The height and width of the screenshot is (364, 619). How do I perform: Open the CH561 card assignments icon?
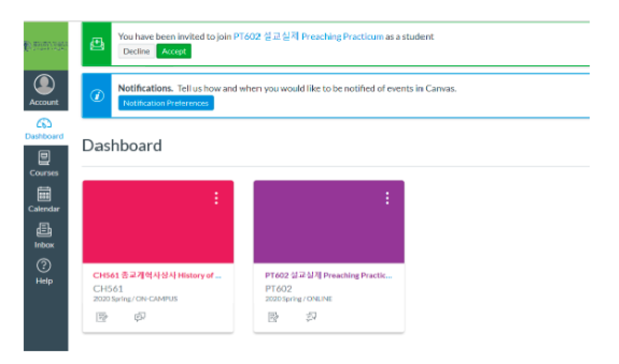pos(102,317)
